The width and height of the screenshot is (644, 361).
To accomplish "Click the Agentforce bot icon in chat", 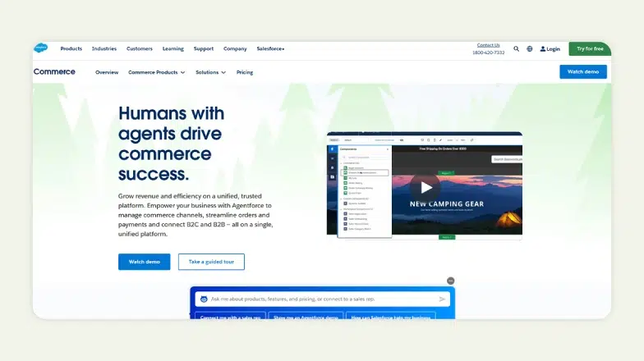I will click(204, 299).
